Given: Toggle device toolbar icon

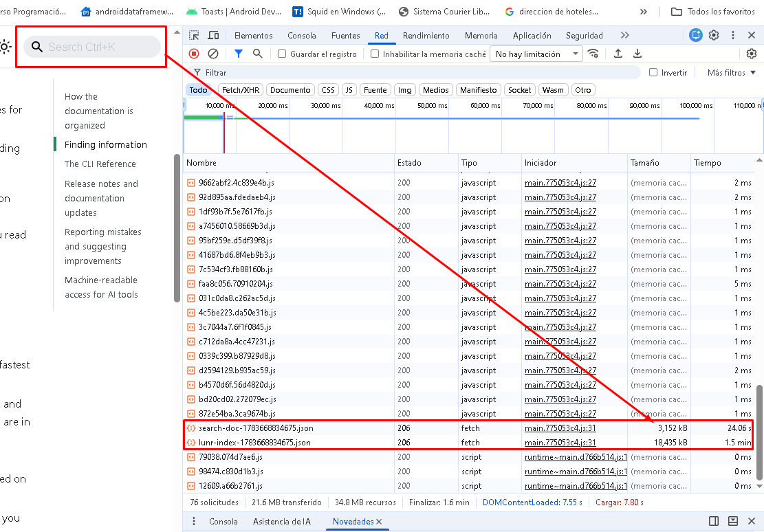Looking at the screenshot, I should point(213,35).
